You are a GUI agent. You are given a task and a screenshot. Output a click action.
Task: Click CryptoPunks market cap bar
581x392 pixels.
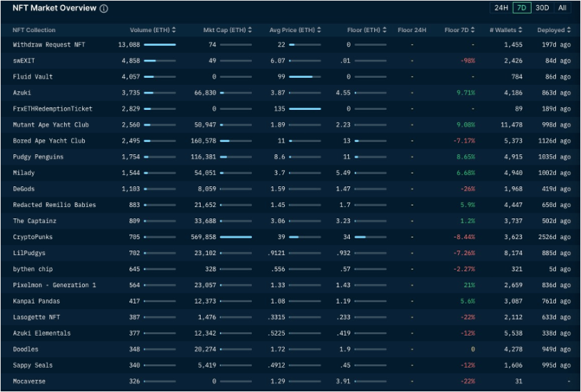click(236, 237)
